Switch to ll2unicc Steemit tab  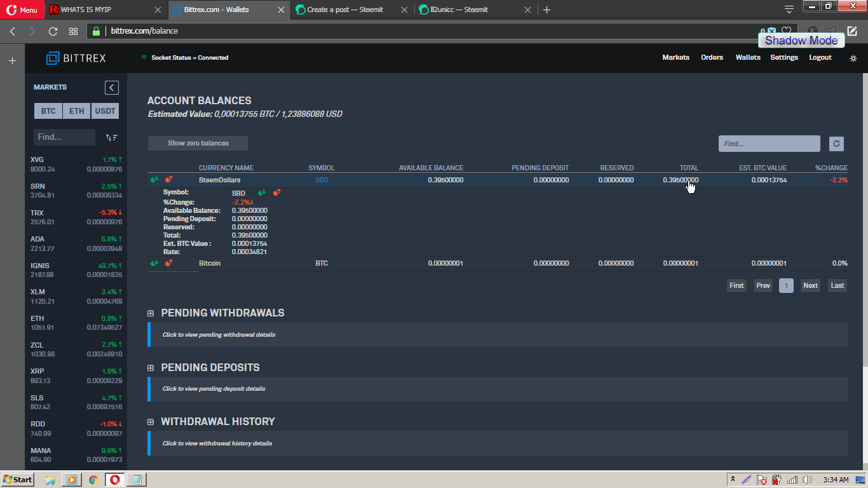tap(475, 10)
